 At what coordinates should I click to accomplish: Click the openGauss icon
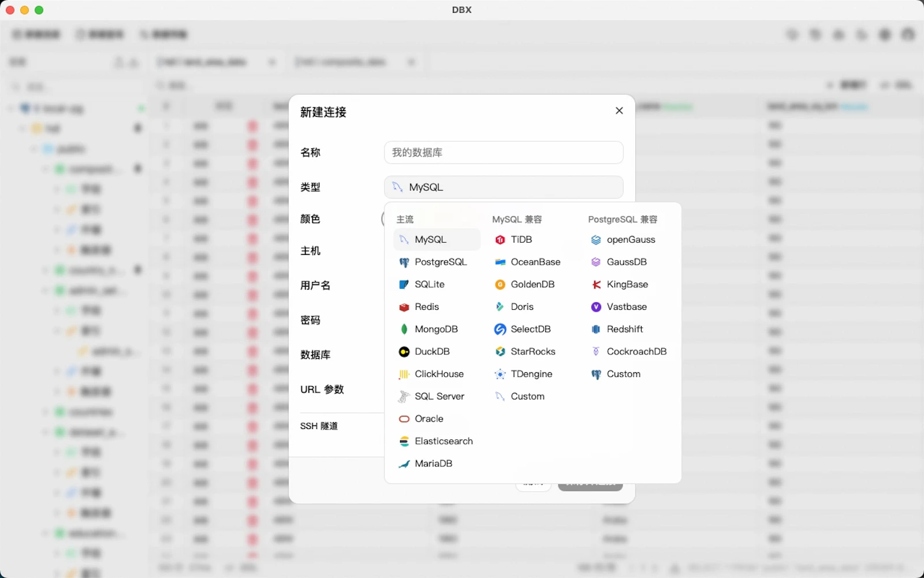click(596, 239)
